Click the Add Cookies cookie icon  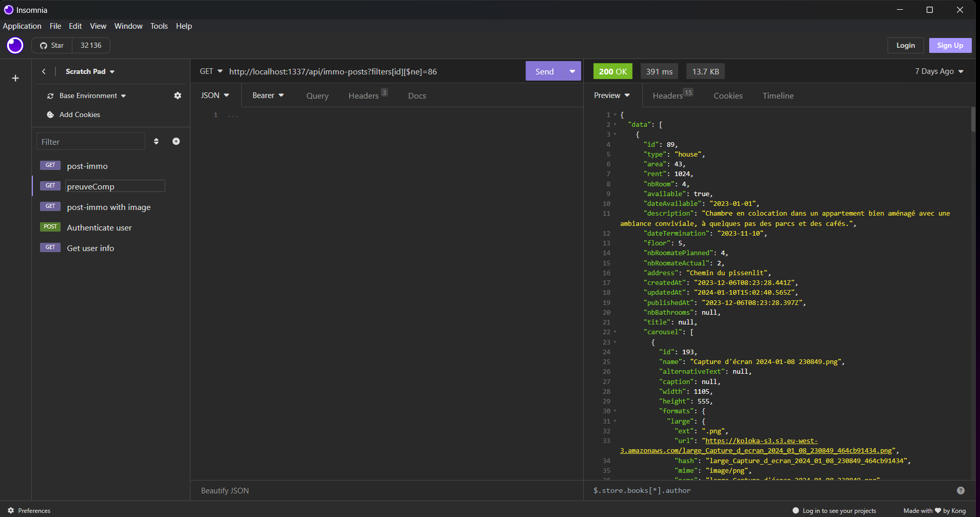point(50,114)
